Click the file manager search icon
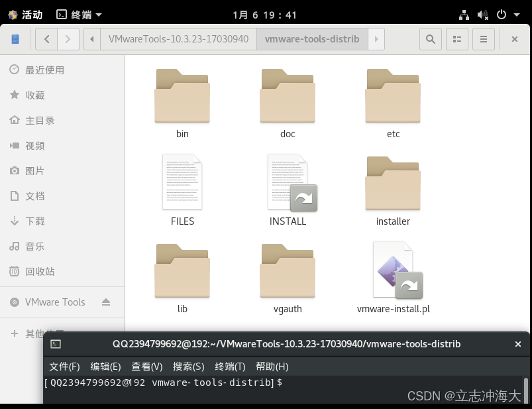The image size is (532, 409). pos(430,39)
